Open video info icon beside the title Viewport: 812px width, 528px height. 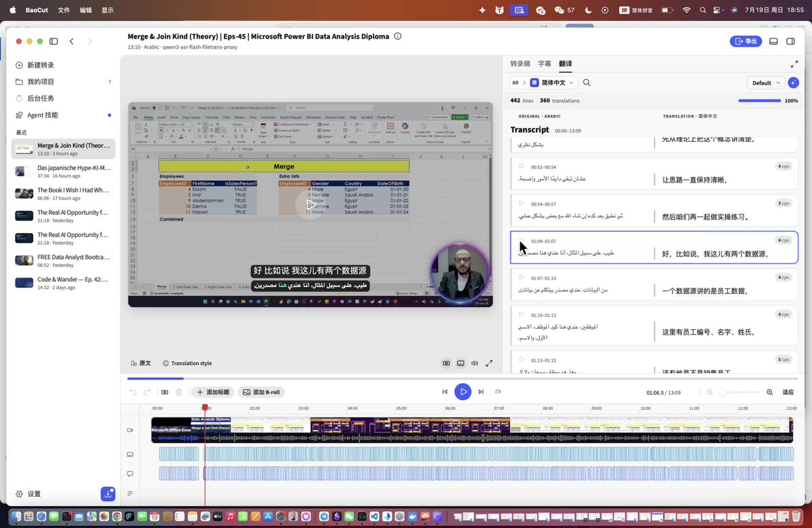398,37
